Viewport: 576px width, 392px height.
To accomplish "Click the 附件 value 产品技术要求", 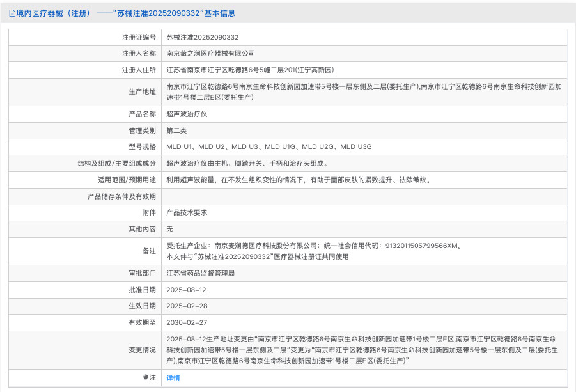I will point(185,212).
